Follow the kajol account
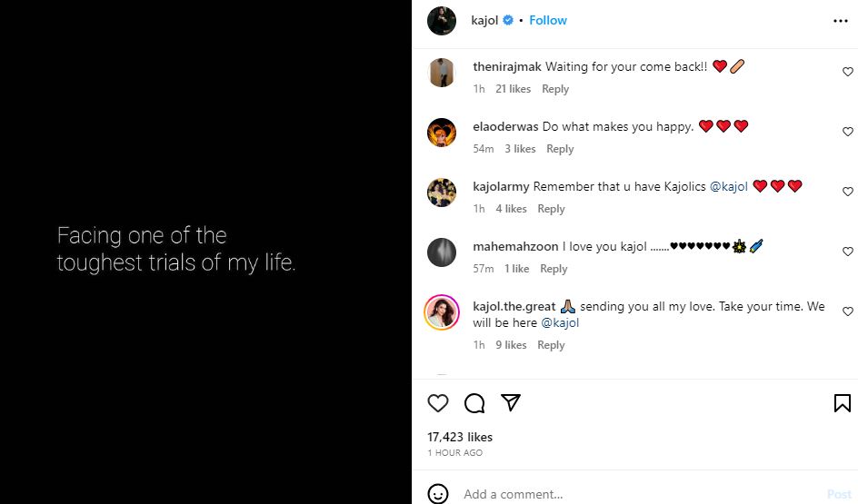 tap(548, 20)
